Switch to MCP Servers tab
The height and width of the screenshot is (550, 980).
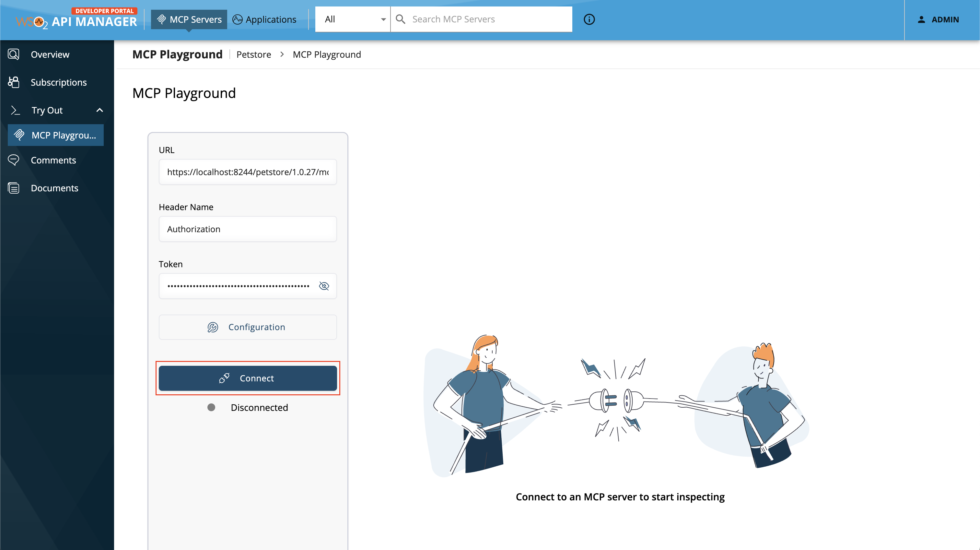click(x=189, y=19)
